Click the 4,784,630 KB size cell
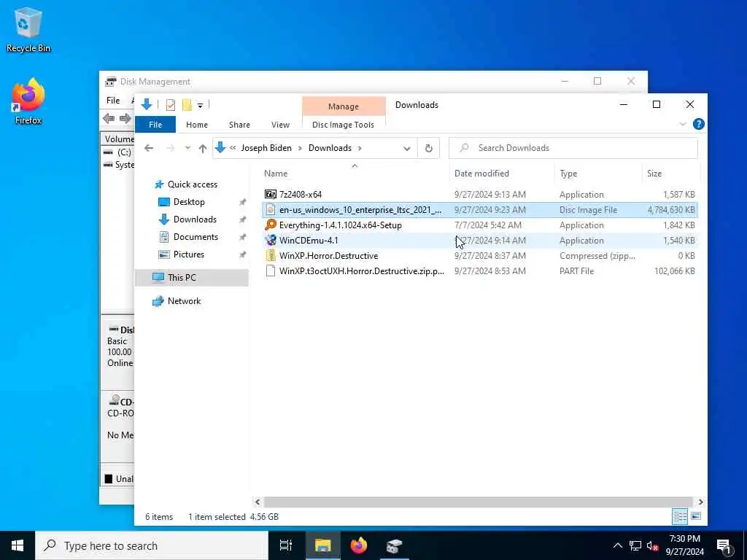747x560 pixels. pos(671,209)
